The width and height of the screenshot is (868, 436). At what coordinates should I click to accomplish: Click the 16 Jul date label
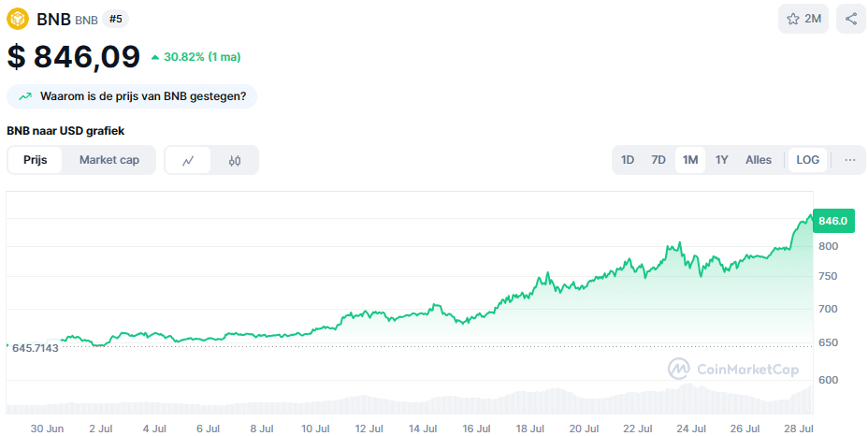[x=476, y=429]
